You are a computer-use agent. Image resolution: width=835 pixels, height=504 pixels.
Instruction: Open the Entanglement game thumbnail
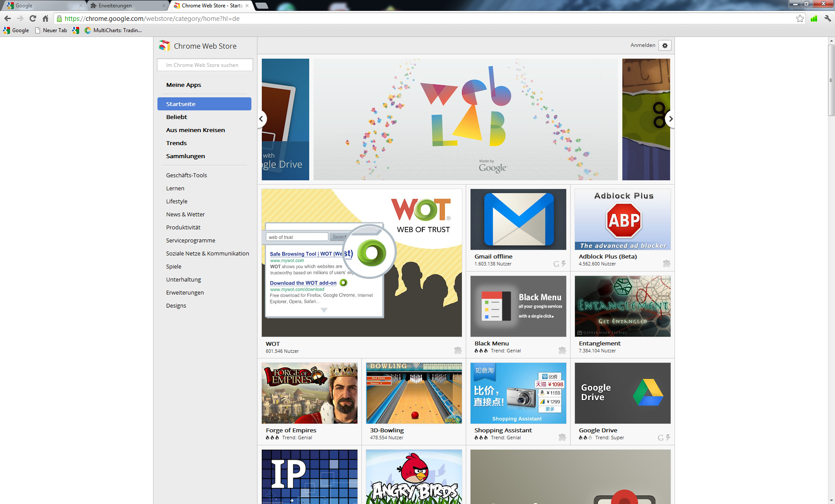pos(623,306)
